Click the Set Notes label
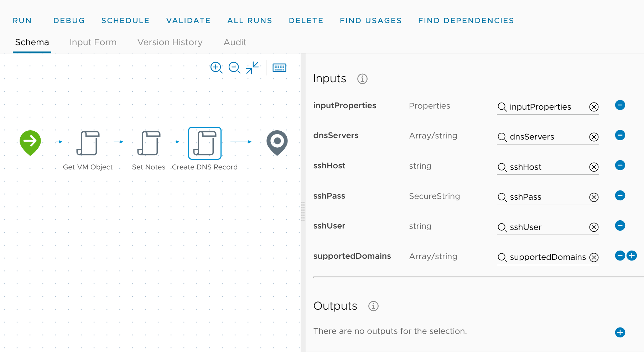 [x=149, y=167]
